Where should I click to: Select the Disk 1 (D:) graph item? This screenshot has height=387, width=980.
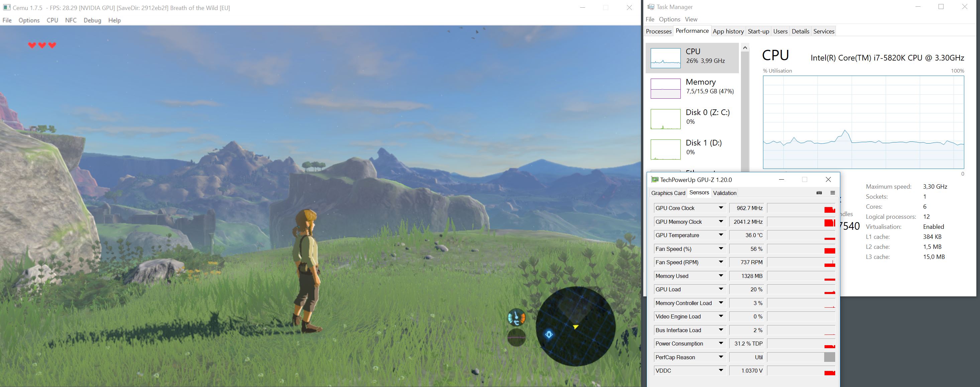pyautogui.click(x=665, y=149)
